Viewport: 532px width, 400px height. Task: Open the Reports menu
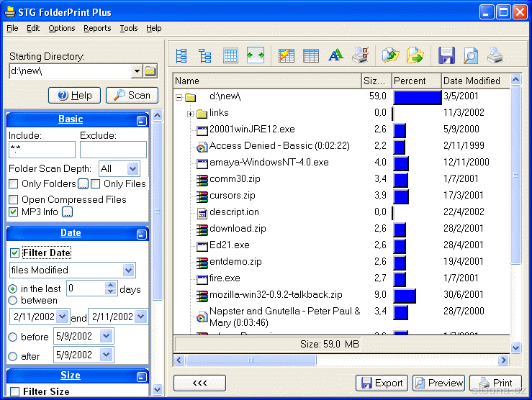coord(97,28)
